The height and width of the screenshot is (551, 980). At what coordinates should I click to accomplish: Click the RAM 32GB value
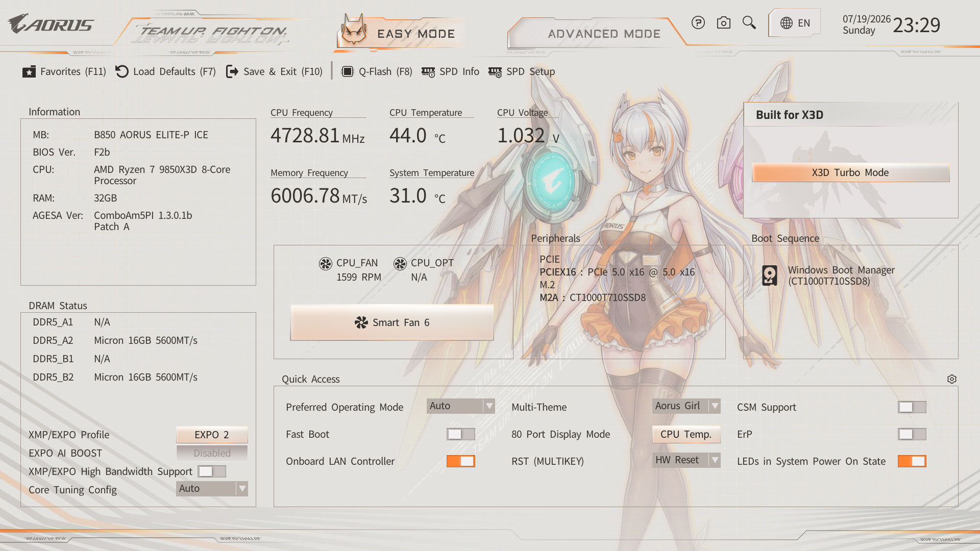pyautogui.click(x=105, y=198)
